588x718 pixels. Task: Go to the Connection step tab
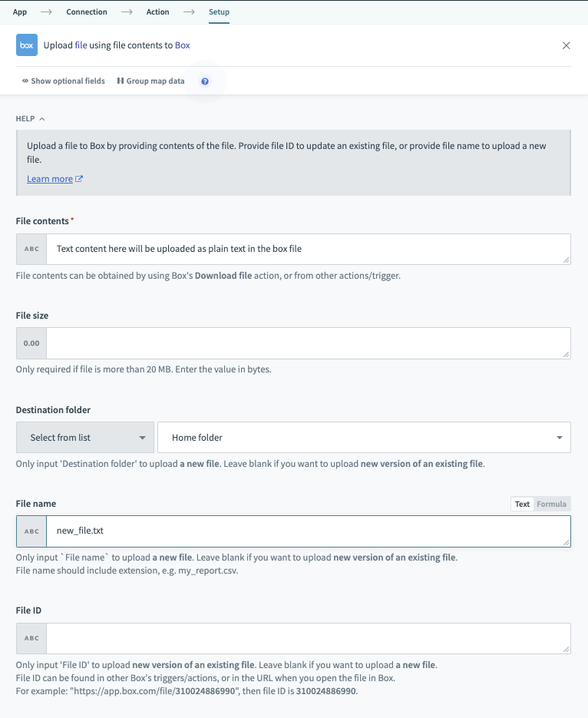[87, 12]
